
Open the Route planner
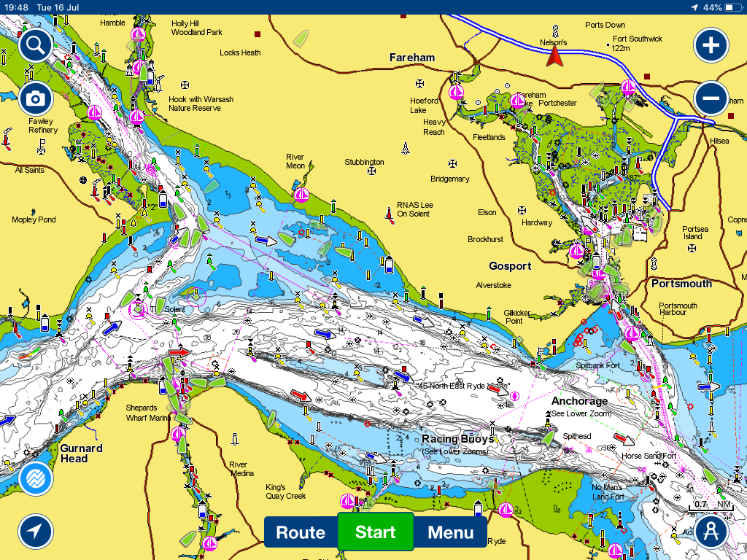(x=301, y=532)
